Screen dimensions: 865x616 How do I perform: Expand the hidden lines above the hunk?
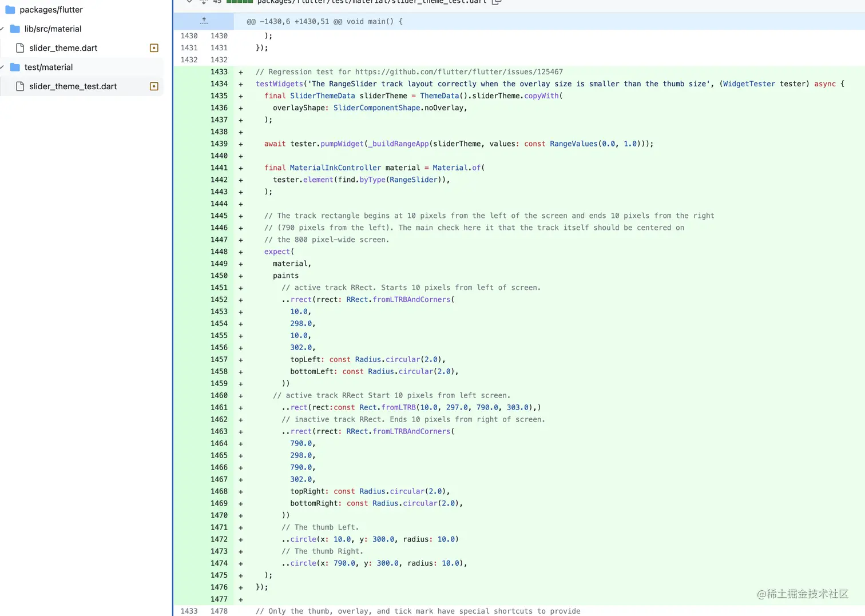tap(204, 21)
